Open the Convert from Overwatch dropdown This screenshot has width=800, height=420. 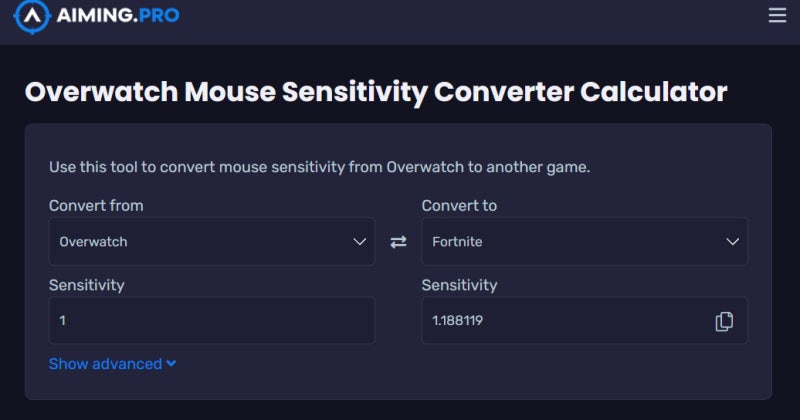[211, 242]
